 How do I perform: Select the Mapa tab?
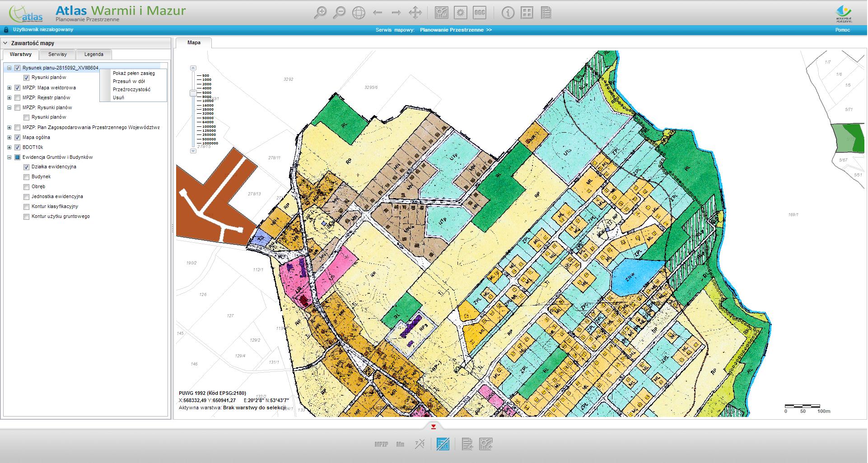[x=194, y=42]
